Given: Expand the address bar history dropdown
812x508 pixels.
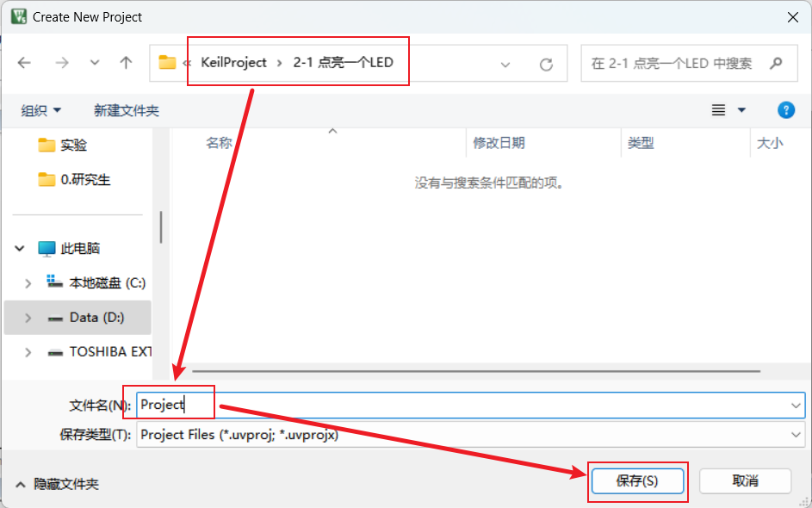Looking at the screenshot, I should coord(505,65).
